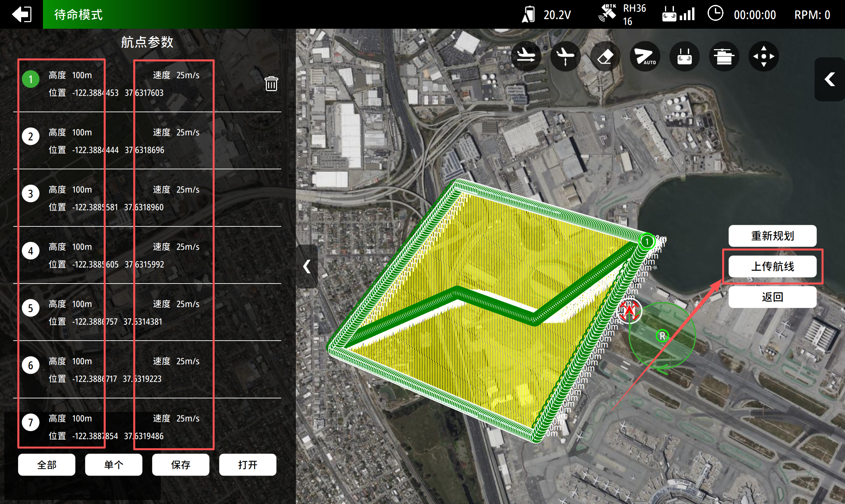The image size is (845, 504).
Task: Click the 重新规划 replan button
Action: [x=772, y=236]
